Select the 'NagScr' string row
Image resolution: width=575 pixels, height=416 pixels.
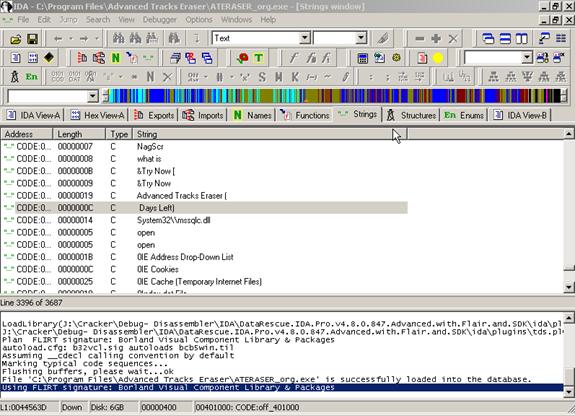click(205, 147)
